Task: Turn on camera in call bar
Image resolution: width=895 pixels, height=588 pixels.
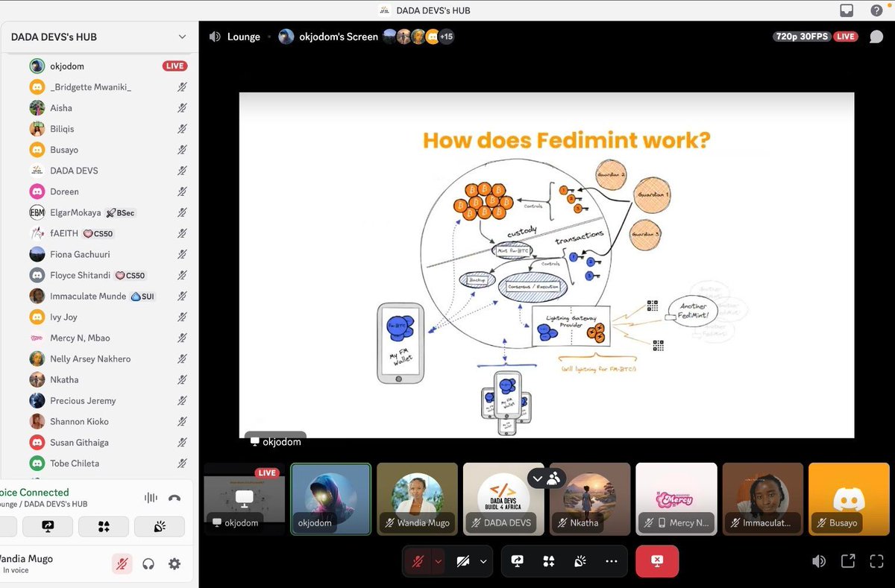Action: tap(463, 561)
